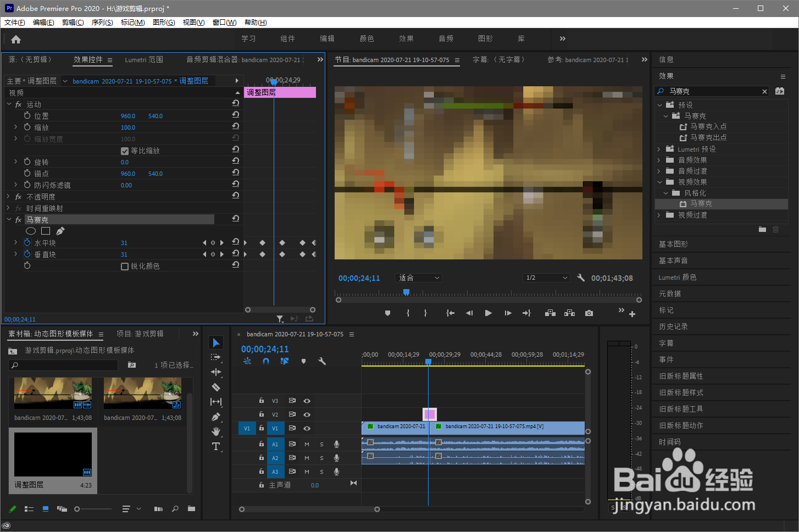Screen dimensions: 799x532
Task: Open the 1/2 playback resolution dropdown
Action: tap(546, 278)
